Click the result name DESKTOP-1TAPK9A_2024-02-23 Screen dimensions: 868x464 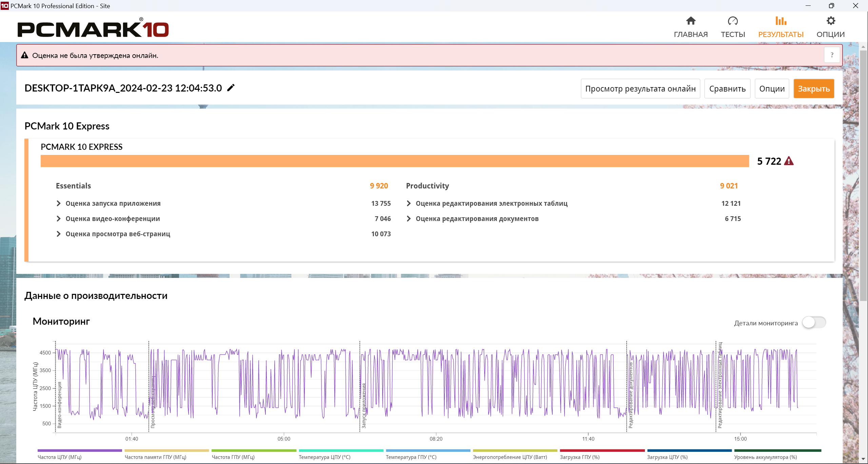point(123,88)
